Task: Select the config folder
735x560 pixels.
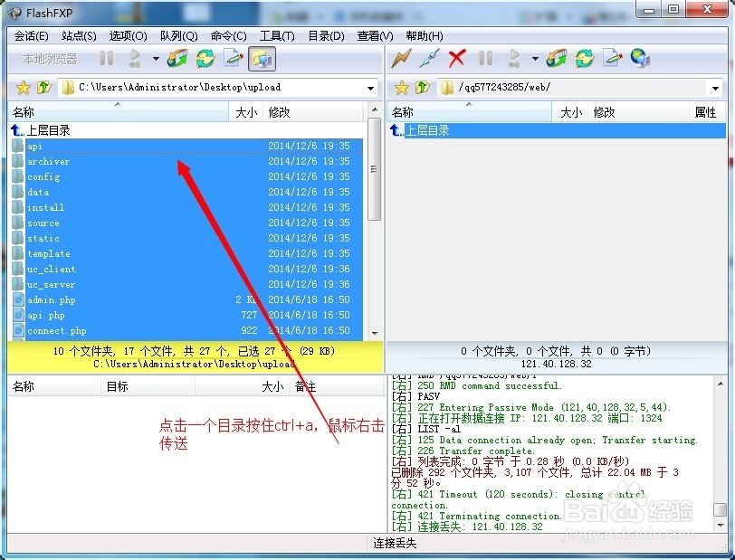Action: pyautogui.click(x=186, y=177)
